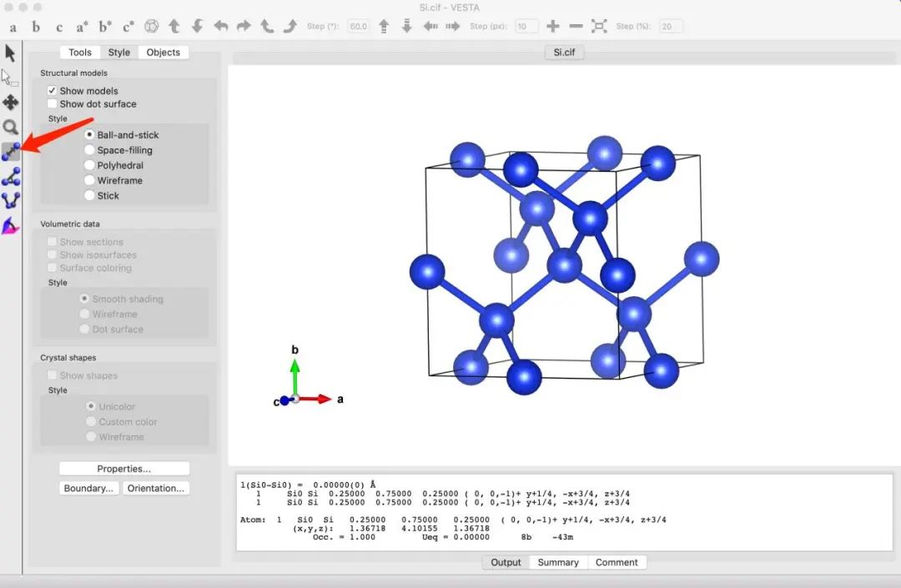The height and width of the screenshot is (588, 901).
Task: Select the Interfacial angle tool
Action: click(x=10, y=226)
